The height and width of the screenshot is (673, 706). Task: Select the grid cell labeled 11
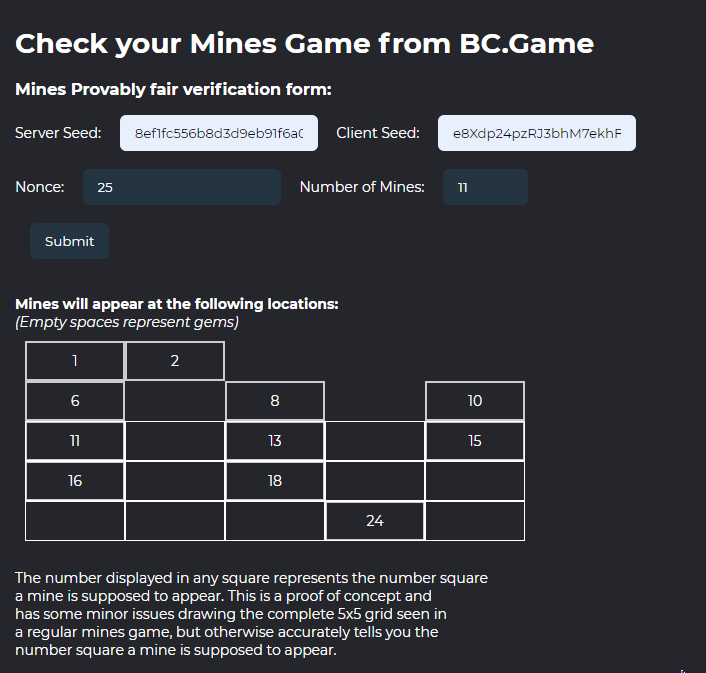pos(75,441)
